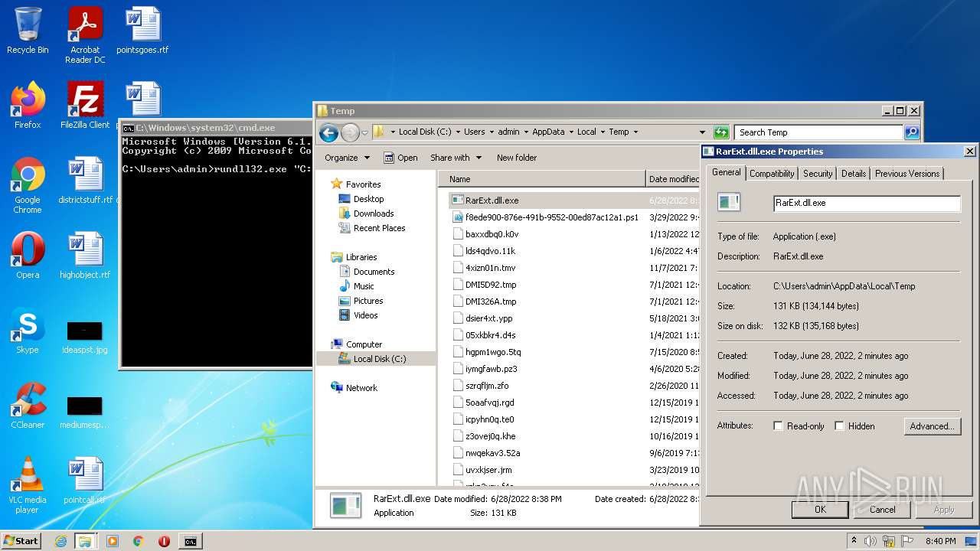Click Cancel in Properties dialog
This screenshot has height=551, width=980.
pyautogui.click(x=882, y=509)
